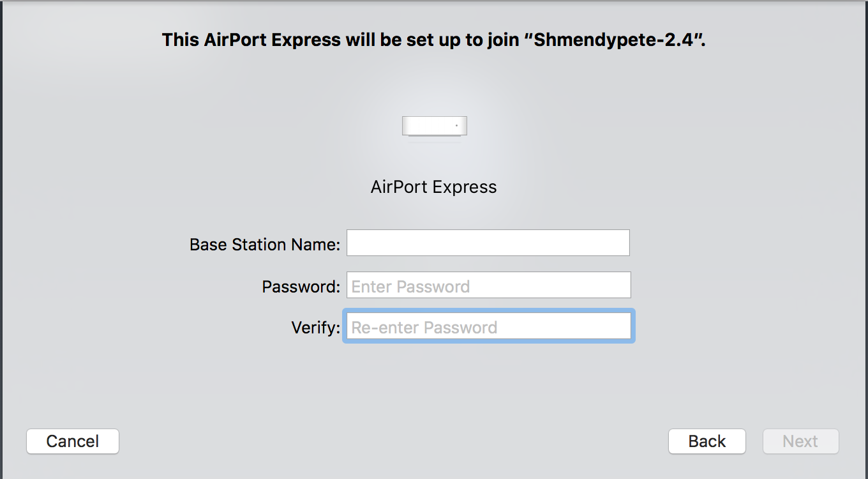Image resolution: width=868 pixels, height=479 pixels.
Task: Click the "Password:" label
Action: (x=301, y=287)
